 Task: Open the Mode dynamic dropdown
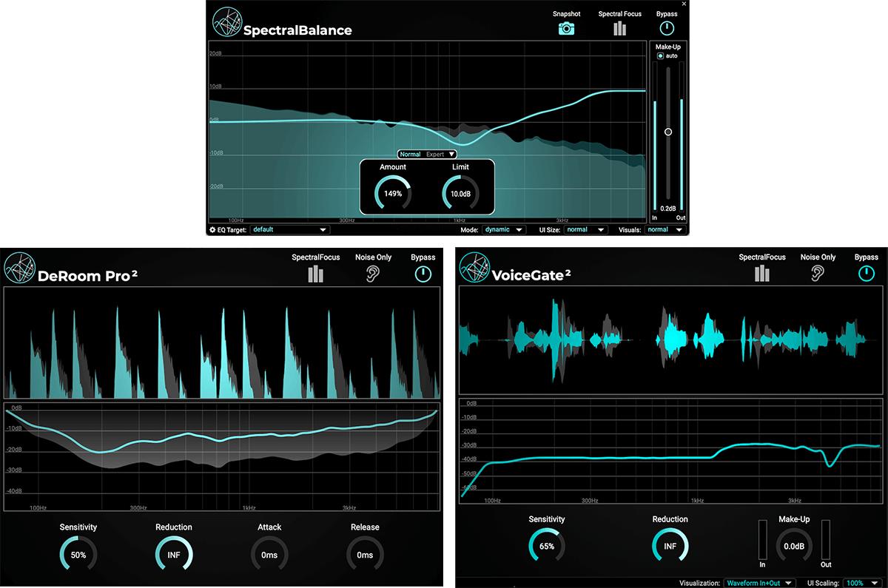[504, 230]
